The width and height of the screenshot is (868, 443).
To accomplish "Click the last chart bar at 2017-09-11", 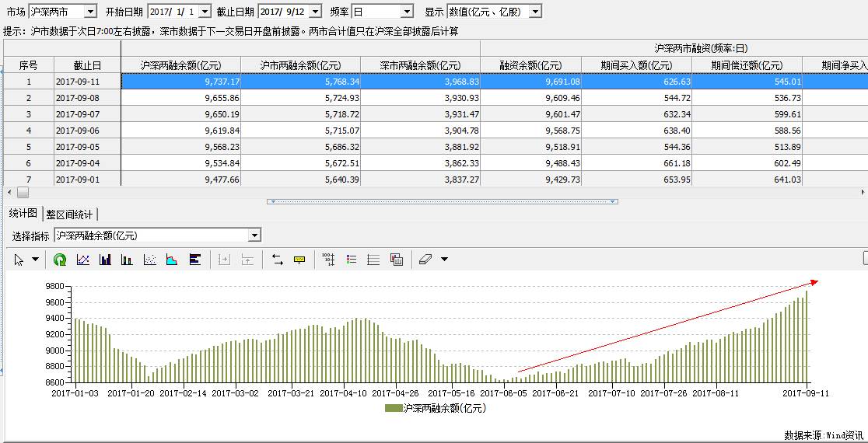I will pos(807,337).
